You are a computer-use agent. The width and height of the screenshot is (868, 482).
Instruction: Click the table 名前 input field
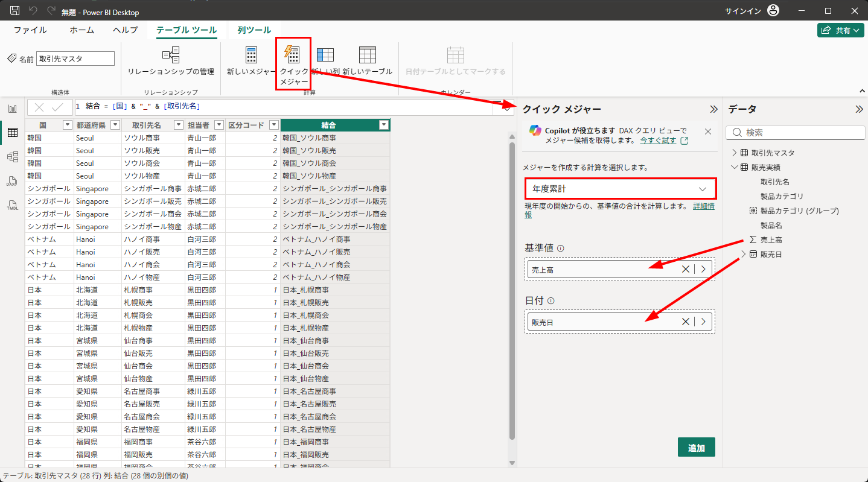(75, 59)
